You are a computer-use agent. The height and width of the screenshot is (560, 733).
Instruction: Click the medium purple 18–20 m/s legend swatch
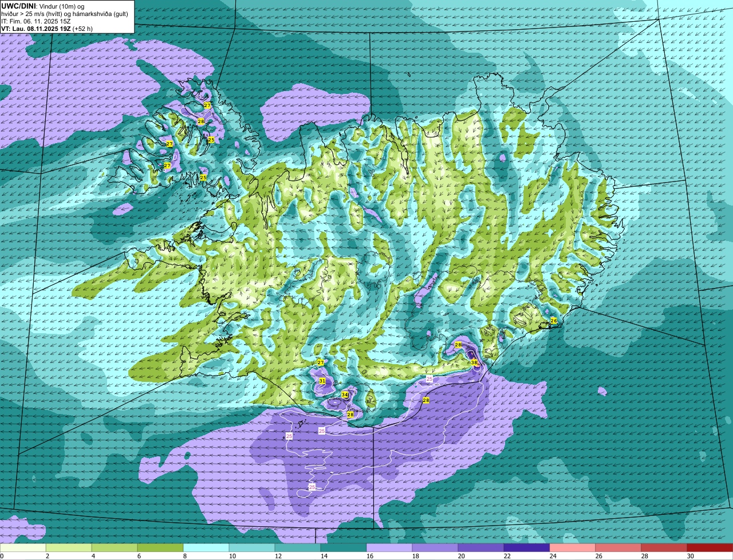click(435, 548)
